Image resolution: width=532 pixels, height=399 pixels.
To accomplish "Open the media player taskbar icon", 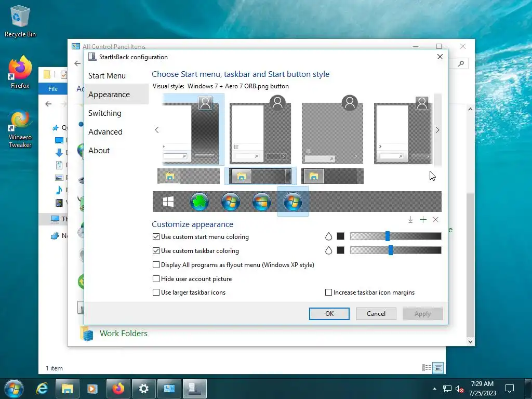I will [x=92, y=389].
